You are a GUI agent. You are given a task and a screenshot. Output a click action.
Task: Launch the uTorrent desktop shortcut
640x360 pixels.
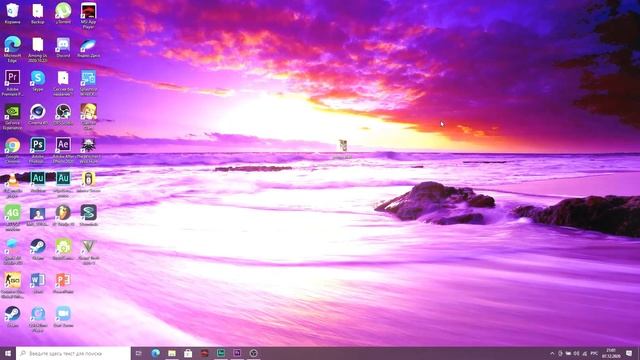tap(63, 11)
